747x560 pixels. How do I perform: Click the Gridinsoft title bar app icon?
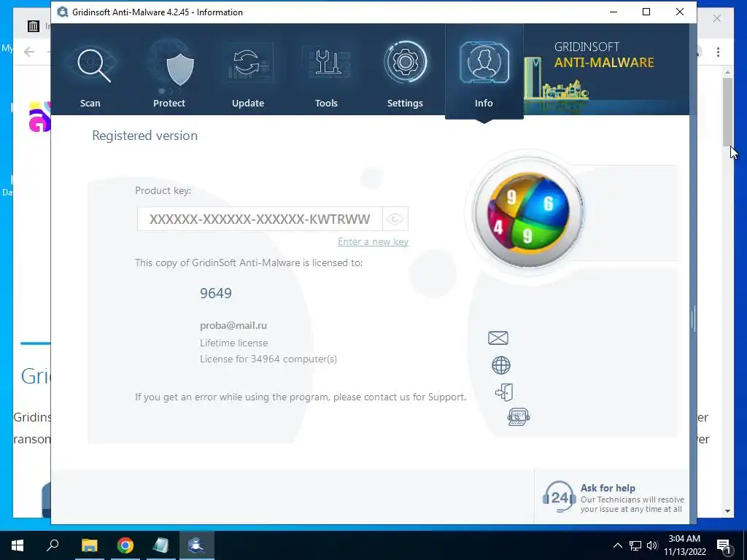pyautogui.click(x=63, y=12)
